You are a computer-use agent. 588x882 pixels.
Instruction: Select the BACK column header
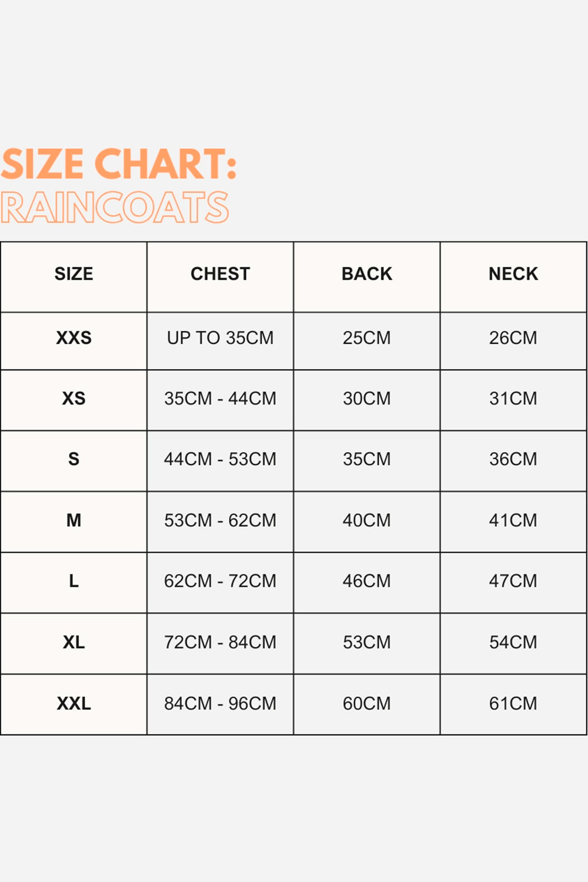[x=367, y=274]
